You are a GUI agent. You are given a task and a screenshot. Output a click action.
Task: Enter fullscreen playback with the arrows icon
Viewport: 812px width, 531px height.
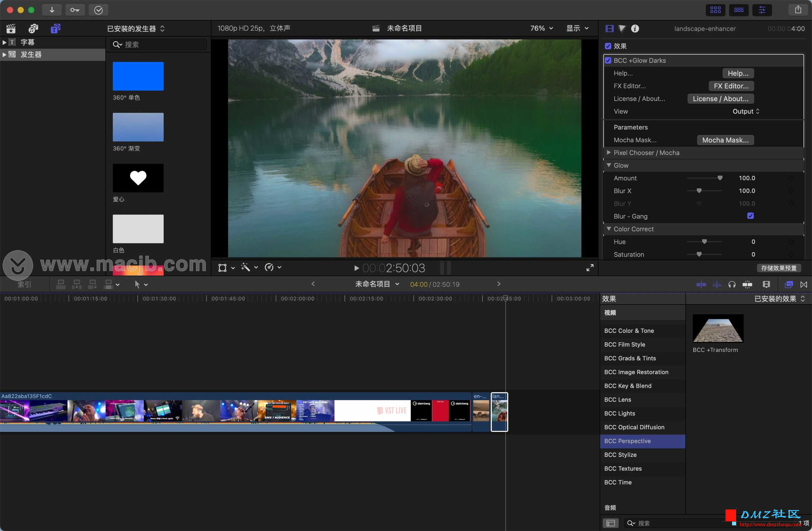[590, 268]
